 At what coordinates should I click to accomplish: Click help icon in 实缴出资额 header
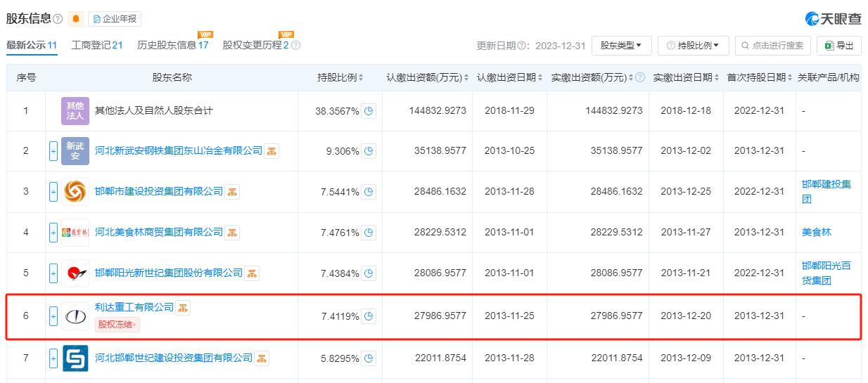pos(640,77)
